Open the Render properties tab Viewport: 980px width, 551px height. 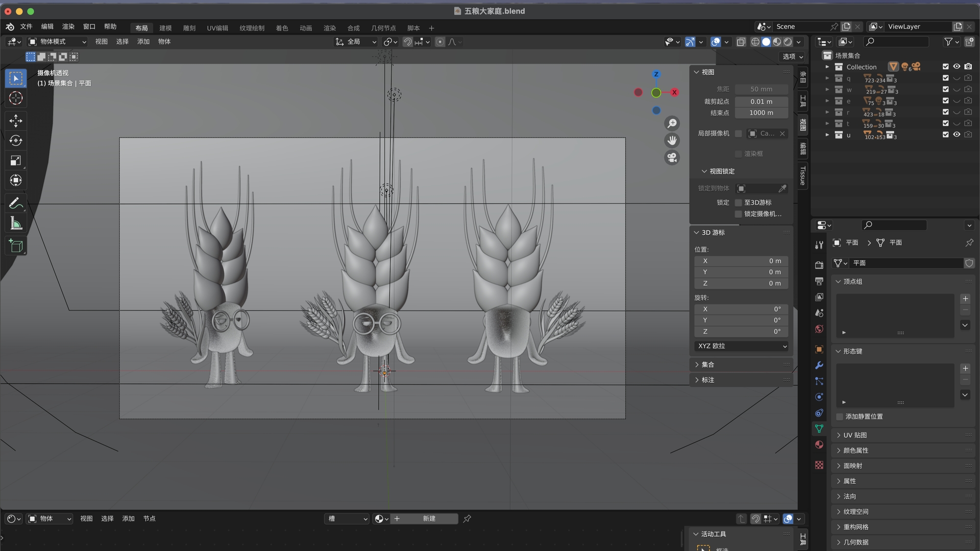819,265
